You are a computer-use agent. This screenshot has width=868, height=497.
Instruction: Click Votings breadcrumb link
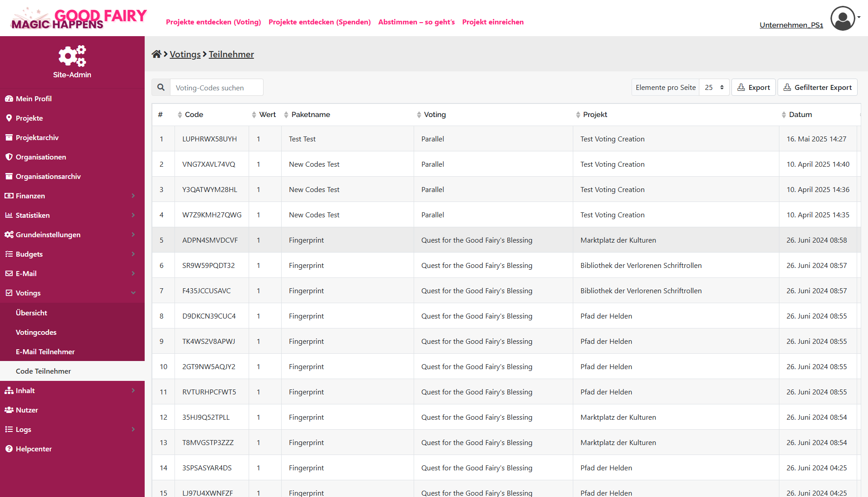(185, 54)
